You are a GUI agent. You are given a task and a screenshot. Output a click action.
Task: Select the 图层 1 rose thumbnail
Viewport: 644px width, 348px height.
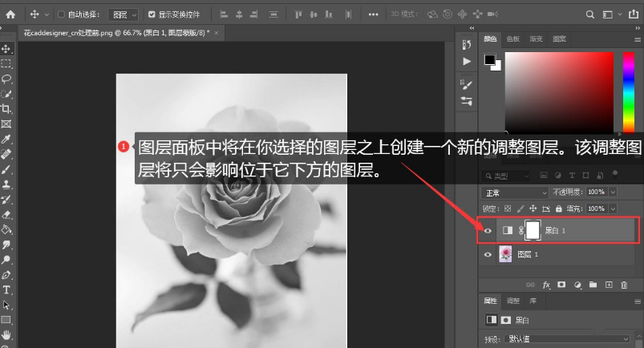point(506,254)
